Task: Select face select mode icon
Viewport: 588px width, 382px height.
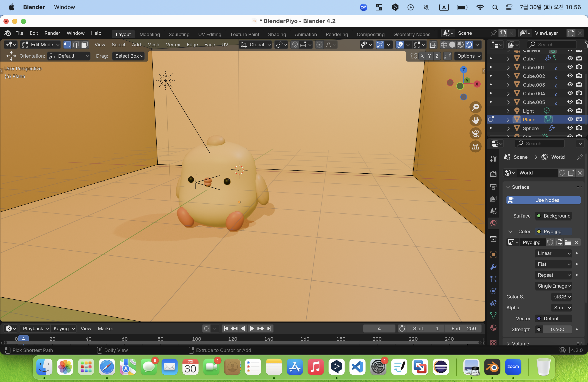Action: point(85,45)
